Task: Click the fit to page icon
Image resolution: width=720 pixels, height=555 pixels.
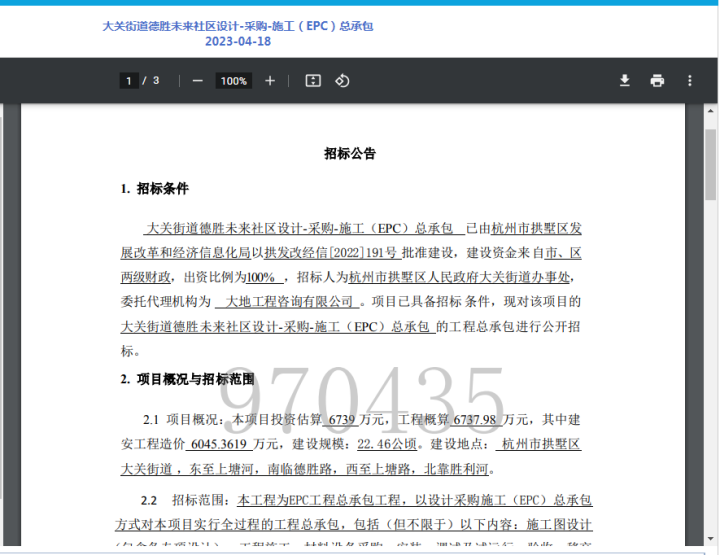Action: [x=313, y=81]
